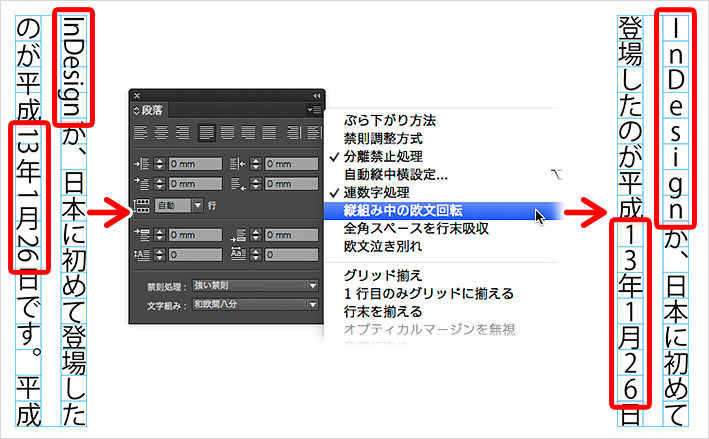Open the 禁則処理 強い禁則 dropdown
The height and width of the screenshot is (439, 709).
255,285
